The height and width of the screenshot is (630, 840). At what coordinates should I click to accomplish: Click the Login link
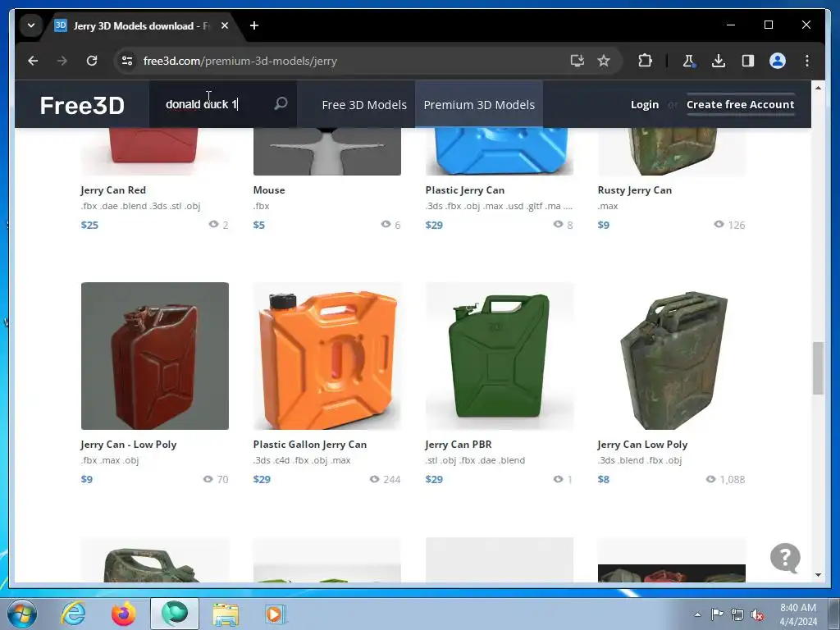click(645, 104)
